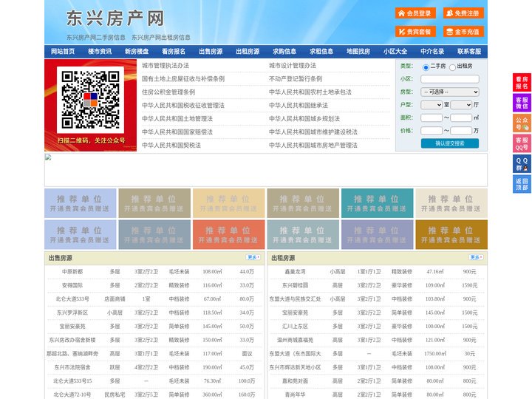Open 中华人民共和国契税法 link
Viewport: 532px width, 399px height.
coord(171,146)
